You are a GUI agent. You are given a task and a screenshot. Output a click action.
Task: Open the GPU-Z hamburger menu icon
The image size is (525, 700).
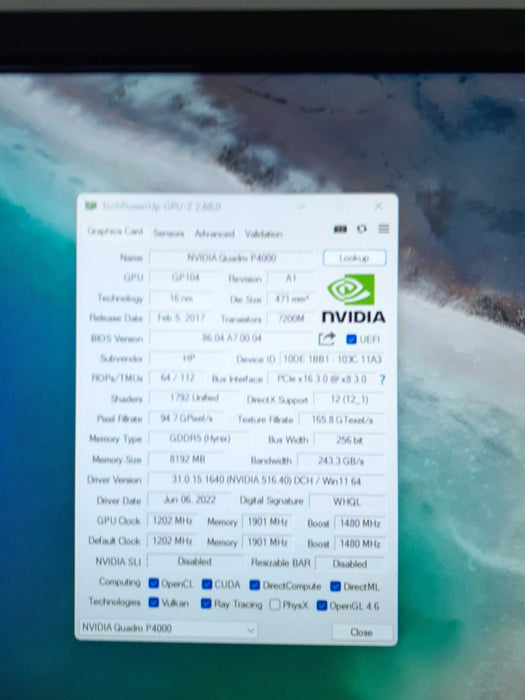383,229
